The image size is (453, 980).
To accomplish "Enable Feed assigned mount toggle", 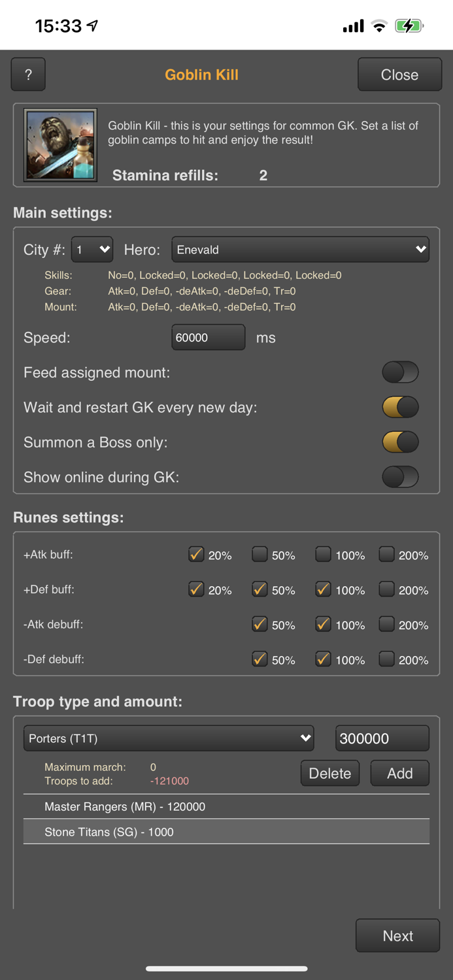I will coord(400,372).
